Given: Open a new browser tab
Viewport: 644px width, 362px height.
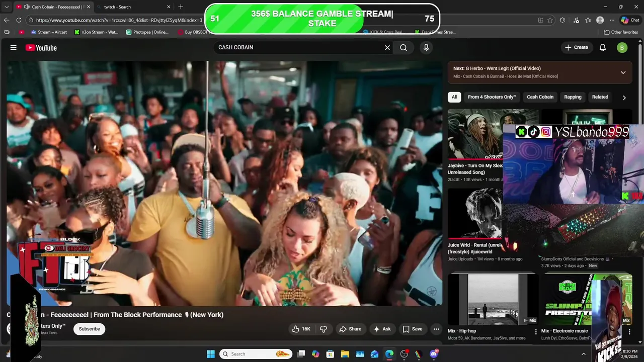Looking at the screenshot, I should pos(181,7).
